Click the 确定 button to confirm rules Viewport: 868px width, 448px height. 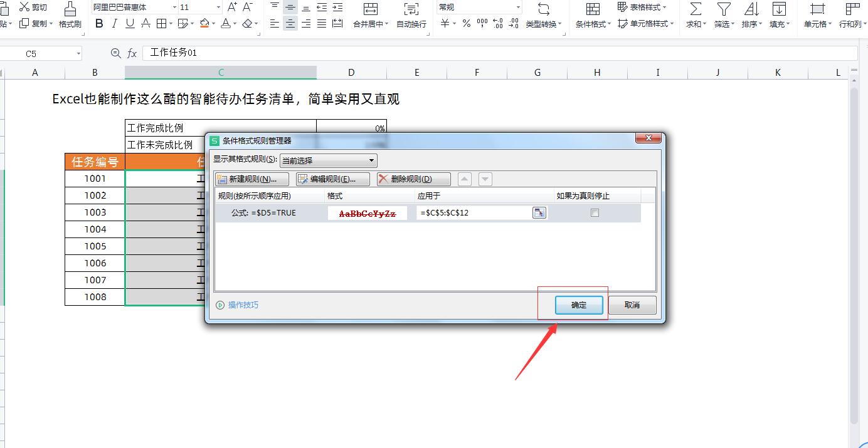point(578,305)
